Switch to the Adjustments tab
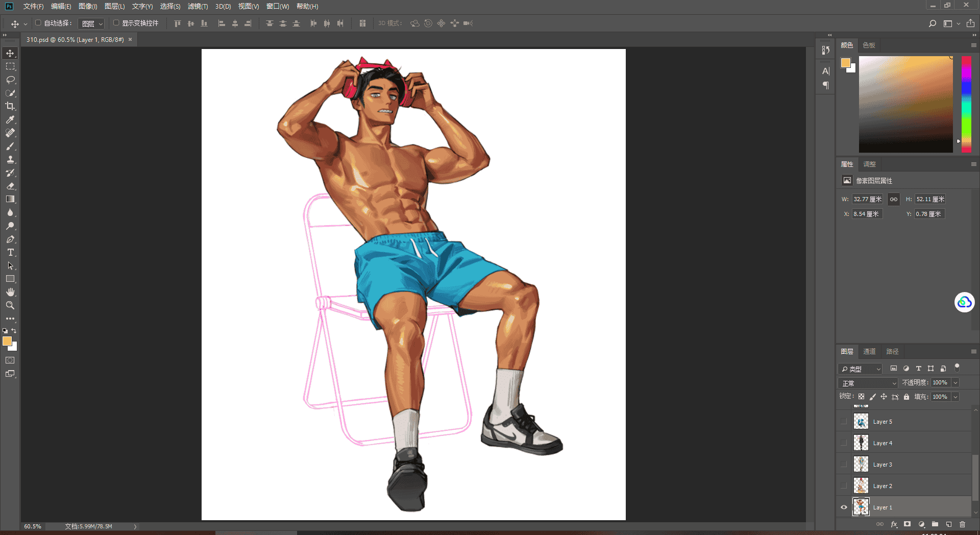The width and height of the screenshot is (980, 535). tap(869, 164)
